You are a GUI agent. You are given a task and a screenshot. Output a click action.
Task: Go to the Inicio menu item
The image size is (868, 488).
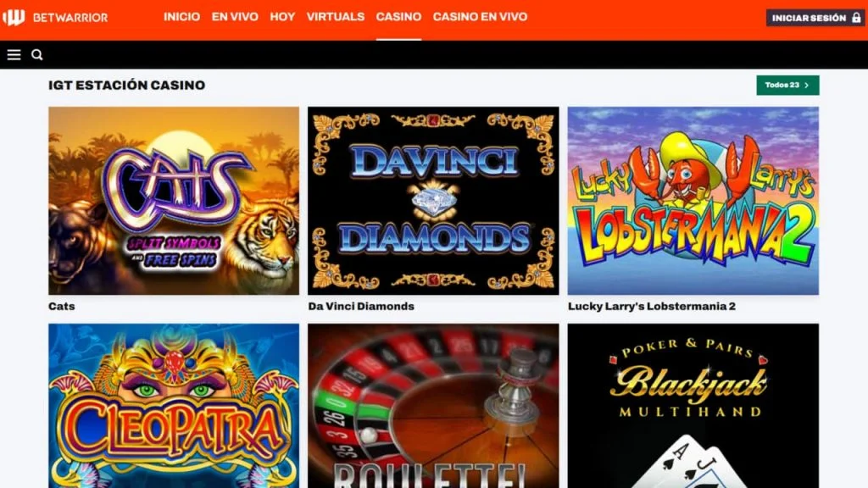coord(181,17)
